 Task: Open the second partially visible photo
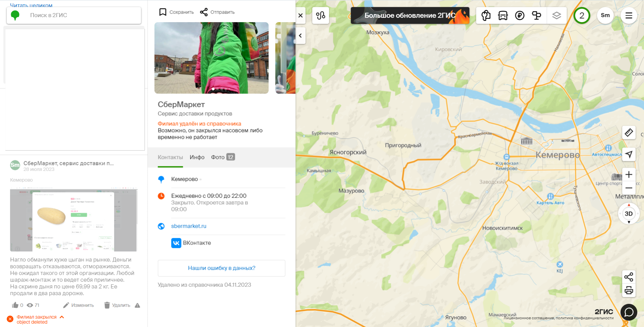click(285, 58)
